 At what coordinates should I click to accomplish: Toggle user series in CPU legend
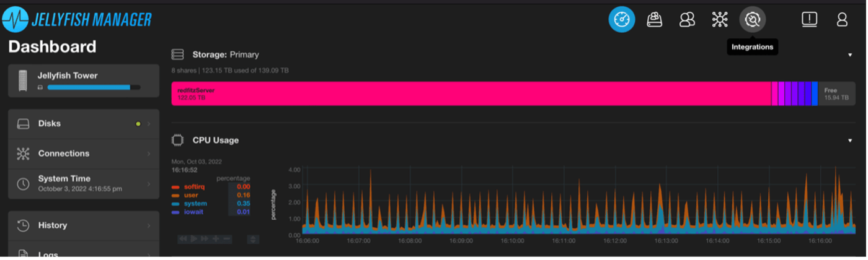pos(191,195)
